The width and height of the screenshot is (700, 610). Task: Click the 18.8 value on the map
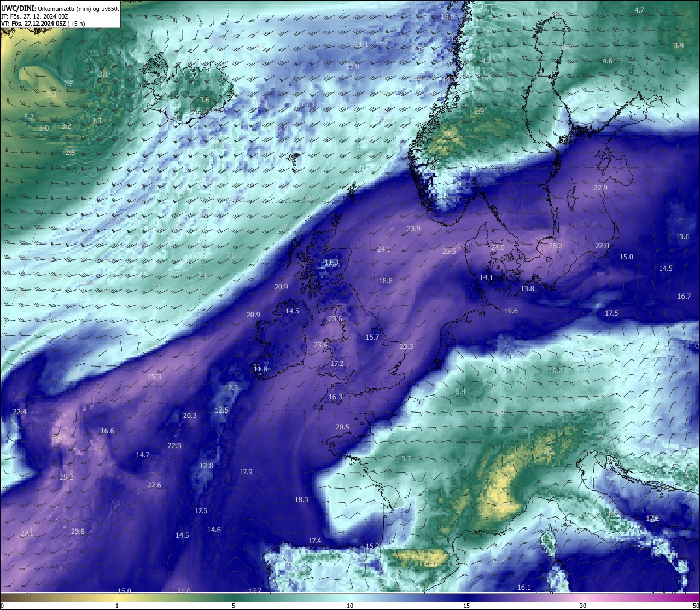click(386, 281)
